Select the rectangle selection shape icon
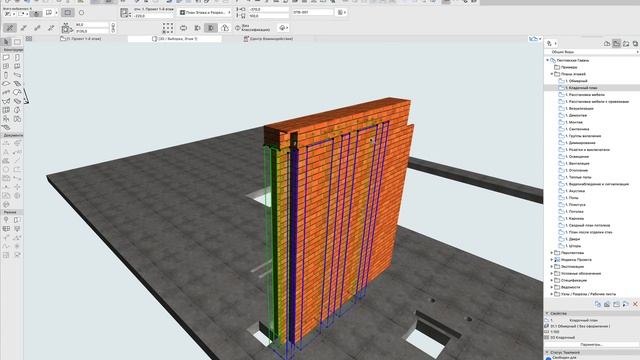The height and width of the screenshot is (360, 640). pyautogui.click(x=68, y=13)
